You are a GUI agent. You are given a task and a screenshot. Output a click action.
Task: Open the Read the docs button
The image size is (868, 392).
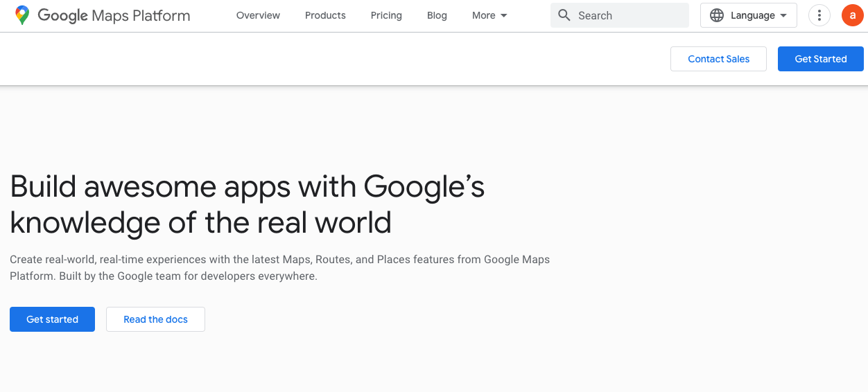[x=155, y=319]
